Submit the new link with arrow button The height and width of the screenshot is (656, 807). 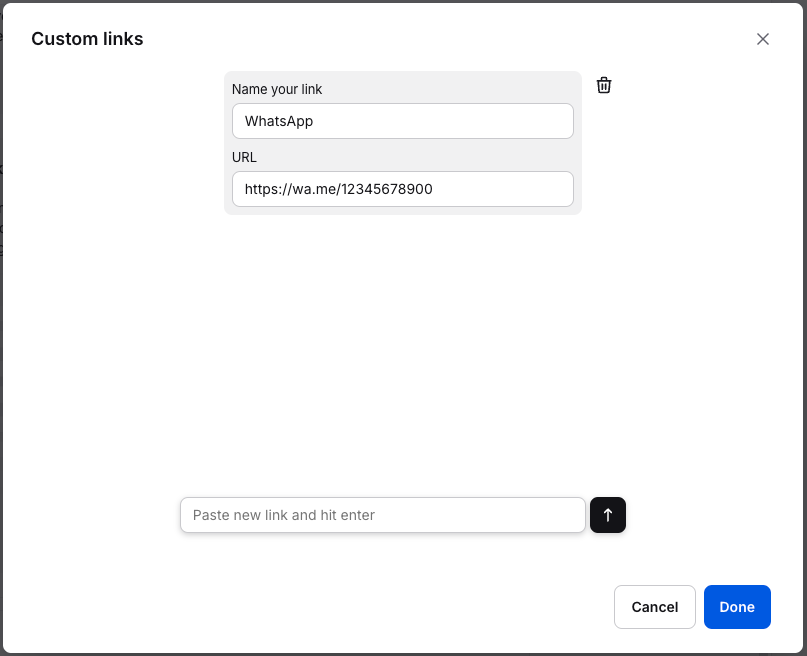(608, 515)
